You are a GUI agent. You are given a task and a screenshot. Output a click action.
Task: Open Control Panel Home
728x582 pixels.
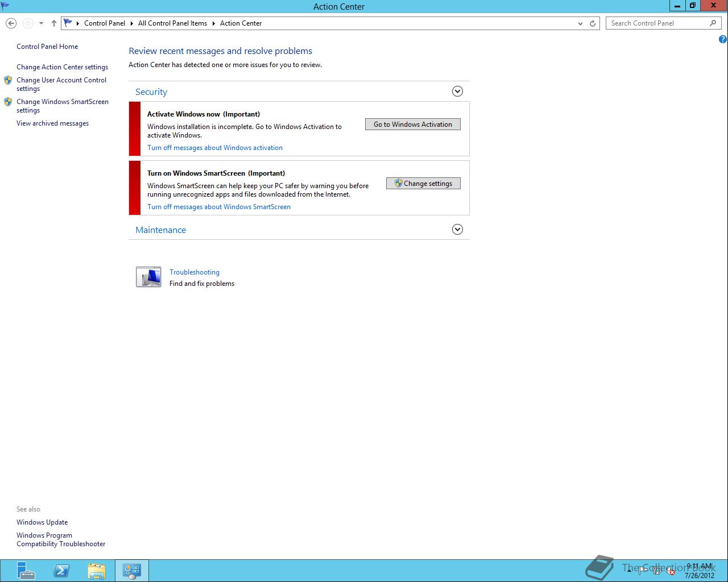tap(47, 47)
